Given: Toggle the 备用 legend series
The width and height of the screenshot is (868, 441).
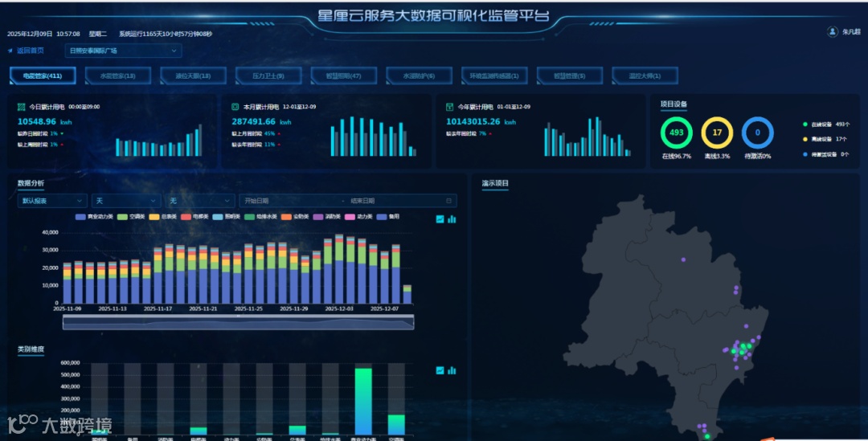Looking at the screenshot, I should [x=388, y=217].
